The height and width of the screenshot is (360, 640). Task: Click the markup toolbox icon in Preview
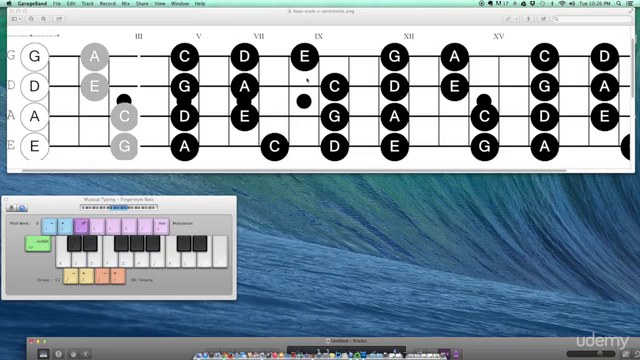[543, 19]
